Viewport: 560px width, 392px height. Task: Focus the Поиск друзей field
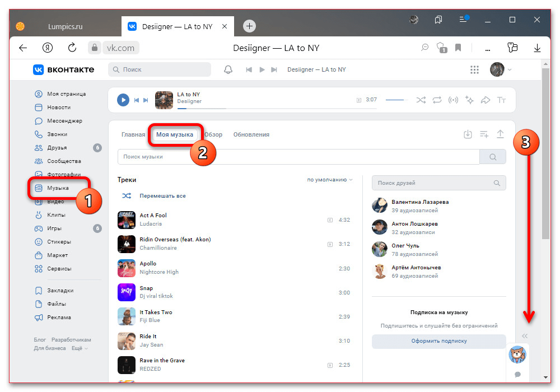point(438,183)
